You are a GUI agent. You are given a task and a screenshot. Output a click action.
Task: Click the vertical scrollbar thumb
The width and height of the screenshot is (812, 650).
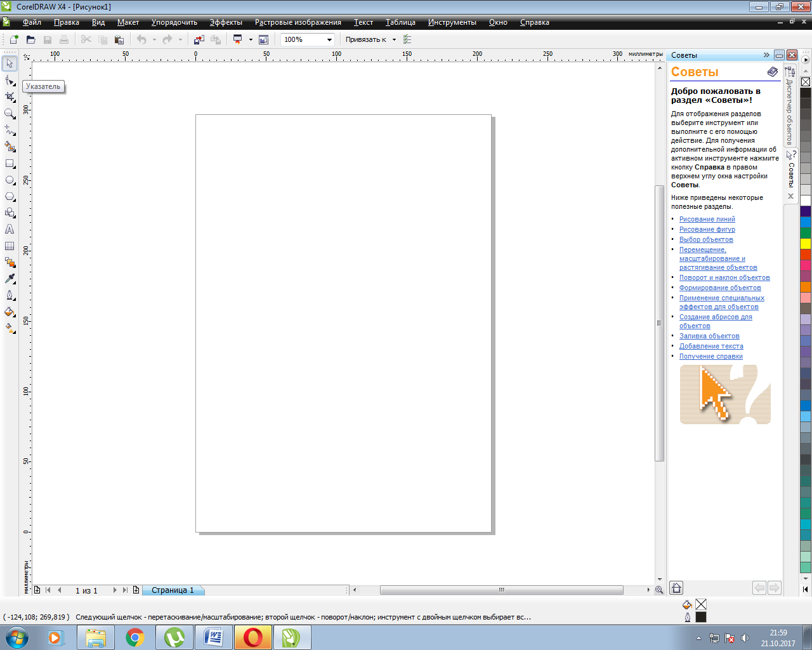pyautogui.click(x=659, y=322)
